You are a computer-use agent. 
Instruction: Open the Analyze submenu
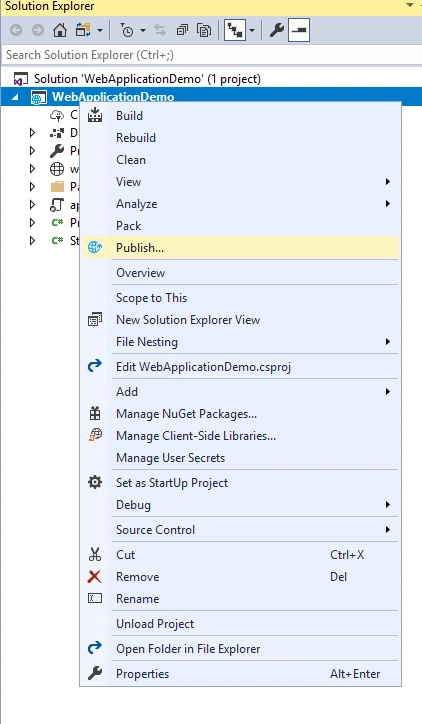240,204
